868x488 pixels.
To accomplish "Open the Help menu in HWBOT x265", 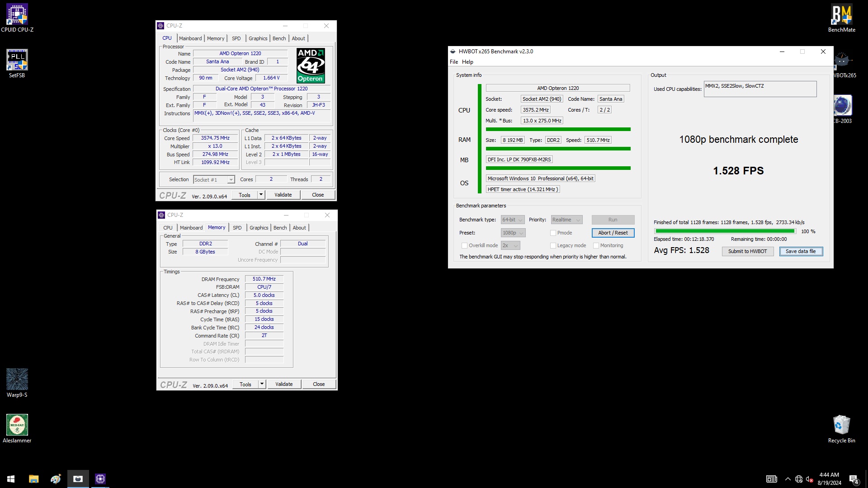I will pos(467,62).
